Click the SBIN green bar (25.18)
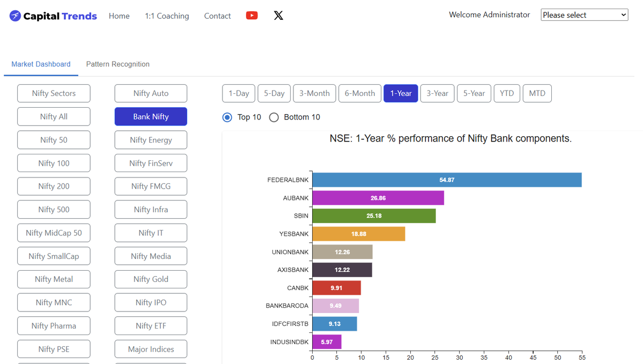The width and height of the screenshot is (643, 364). pos(374,216)
